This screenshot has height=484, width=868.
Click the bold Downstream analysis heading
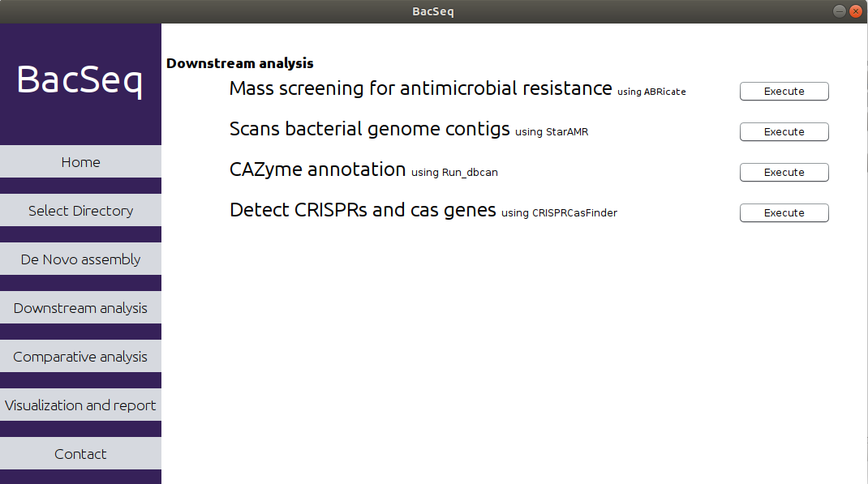[x=239, y=63]
